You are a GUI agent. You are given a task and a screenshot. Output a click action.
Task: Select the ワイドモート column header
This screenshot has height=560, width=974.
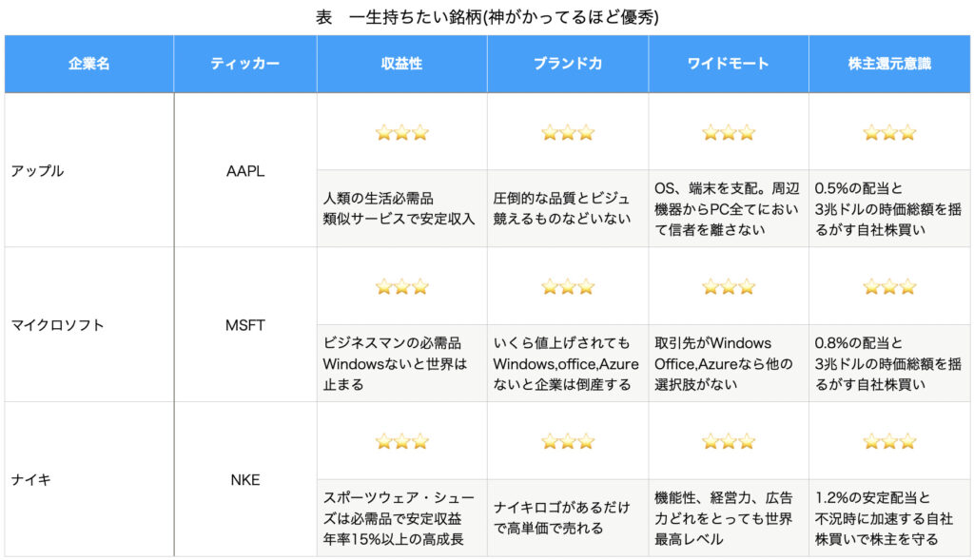729,64
